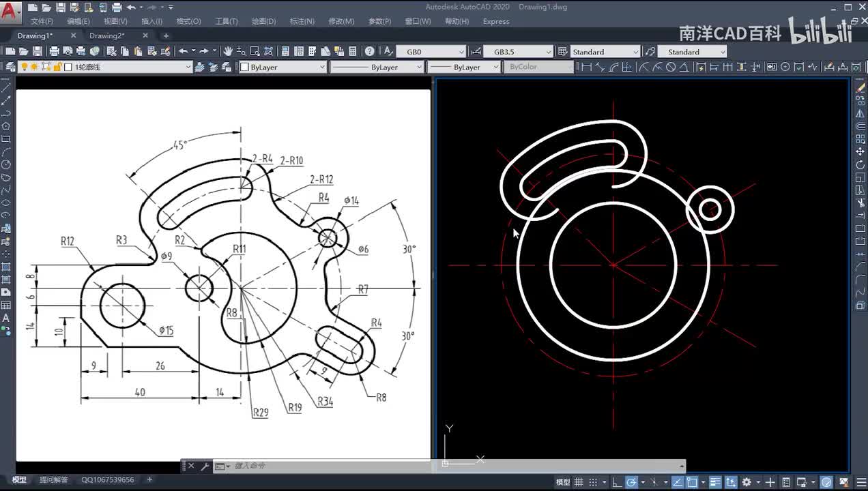
Task: Add a new drawing tab with plus
Action: [166, 35]
